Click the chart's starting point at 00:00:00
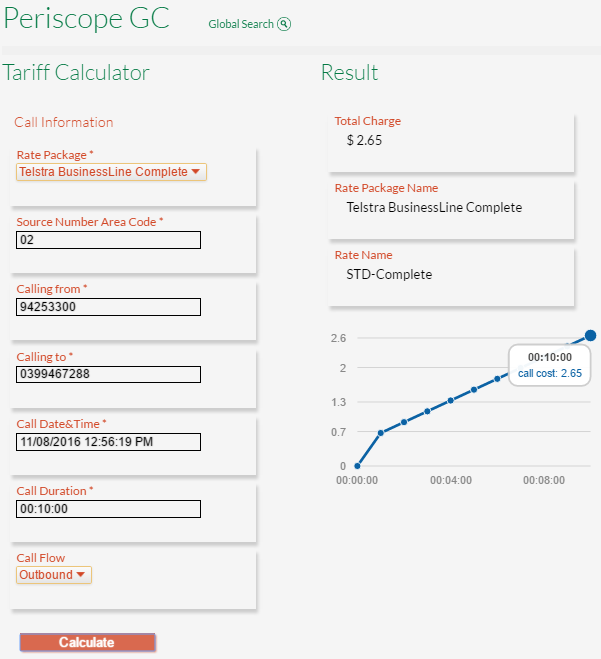601x659 pixels. pyautogui.click(x=357, y=466)
